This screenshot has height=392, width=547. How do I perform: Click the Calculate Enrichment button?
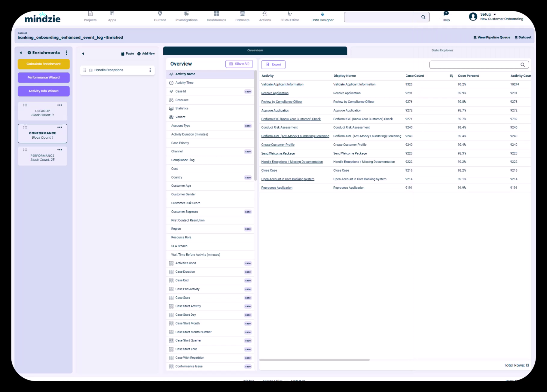tap(44, 64)
